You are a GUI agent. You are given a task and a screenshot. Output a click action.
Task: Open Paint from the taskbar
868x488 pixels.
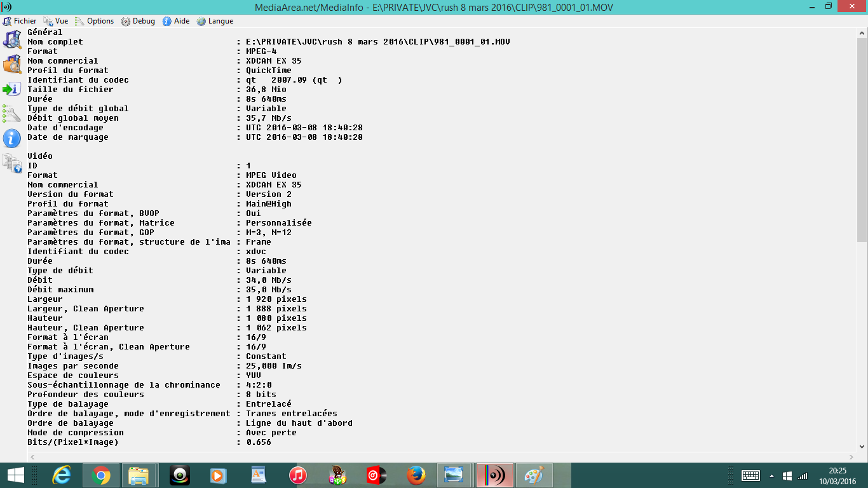pyautogui.click(x=534, y=475)
